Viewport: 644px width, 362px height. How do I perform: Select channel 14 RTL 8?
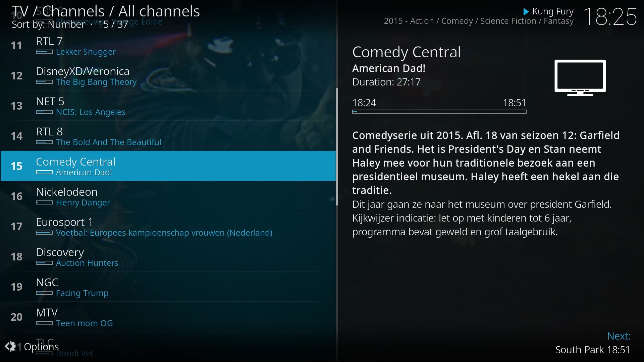tap(169, 135)
